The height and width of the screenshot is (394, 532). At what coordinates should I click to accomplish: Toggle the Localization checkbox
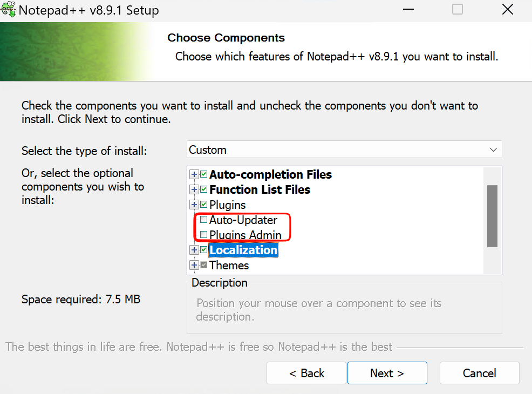point(203,250)
